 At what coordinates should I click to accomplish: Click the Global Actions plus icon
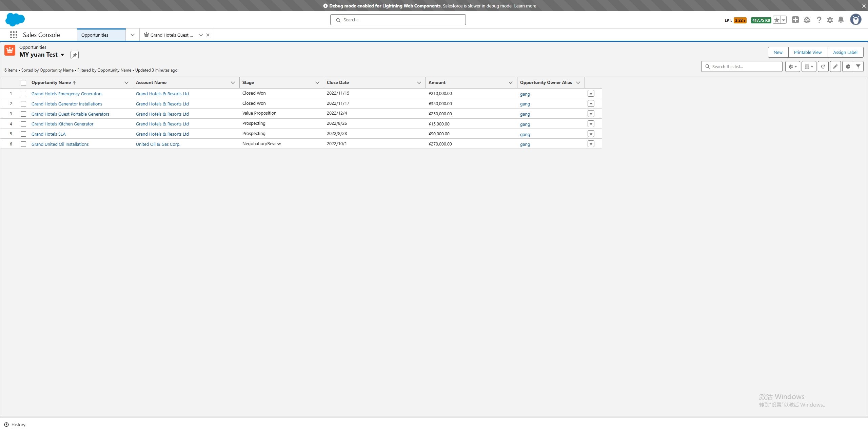[795, 20]
